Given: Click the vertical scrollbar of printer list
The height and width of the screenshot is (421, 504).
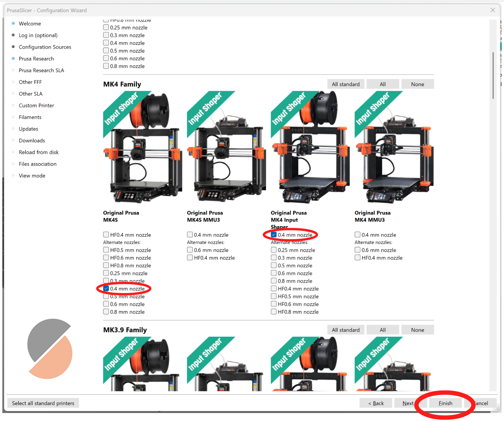Looking at the screenshot, I should pyautogui.click(x=493, y=76).
